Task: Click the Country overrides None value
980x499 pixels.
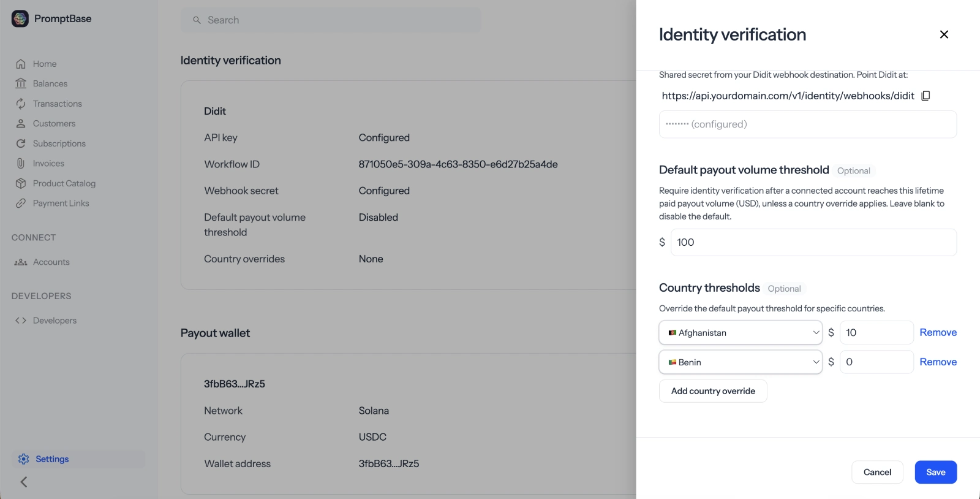Action: (x=371, y=259)
